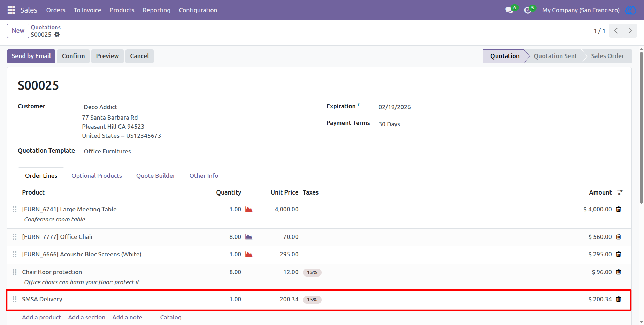Open the Catalog link
Screen dimensions: 644x325
click(171, 317)
